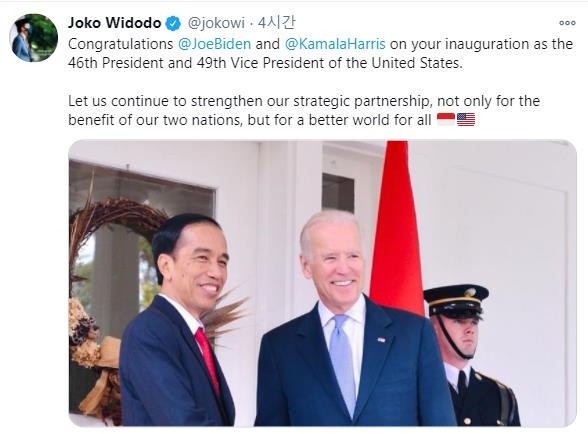Screen dimensions: 588x434
Task: Click the soldier's cap in the photo
Action: pos(456,298)
